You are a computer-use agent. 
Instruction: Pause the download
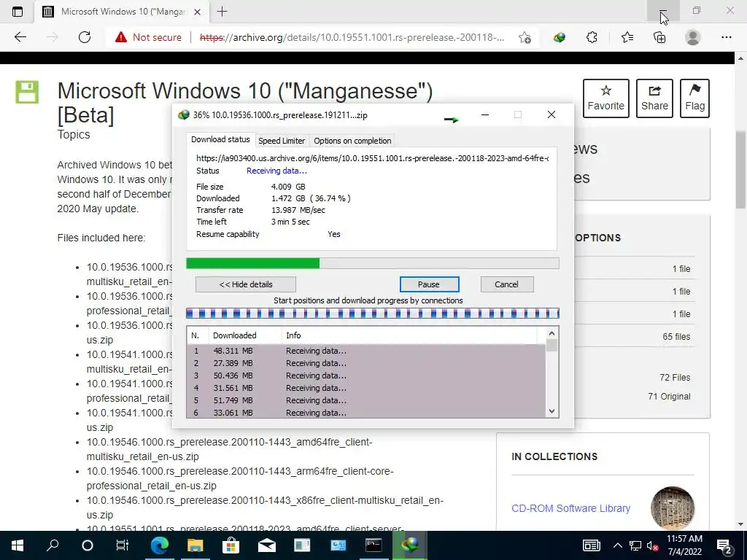(x=429, y=284)
